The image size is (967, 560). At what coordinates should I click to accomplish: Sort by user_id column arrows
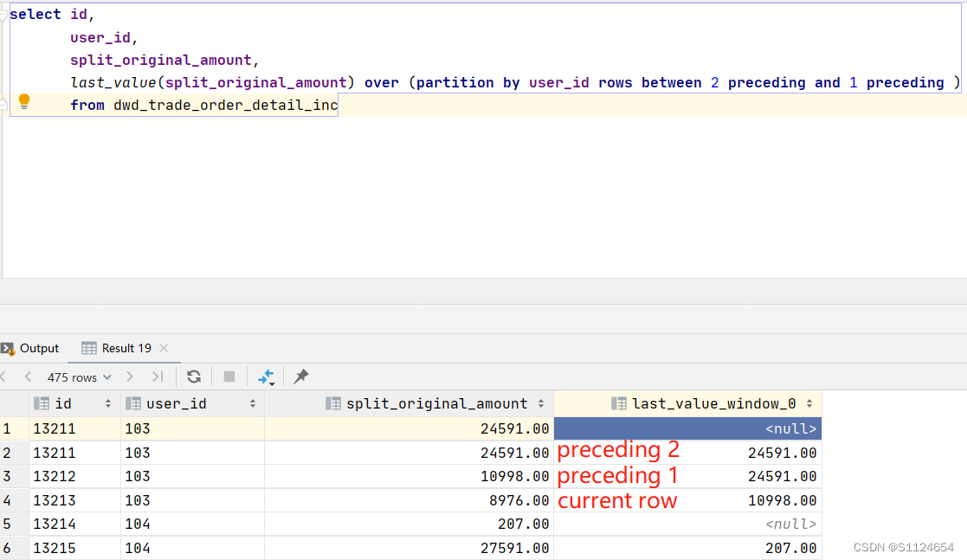coord(252,404)
